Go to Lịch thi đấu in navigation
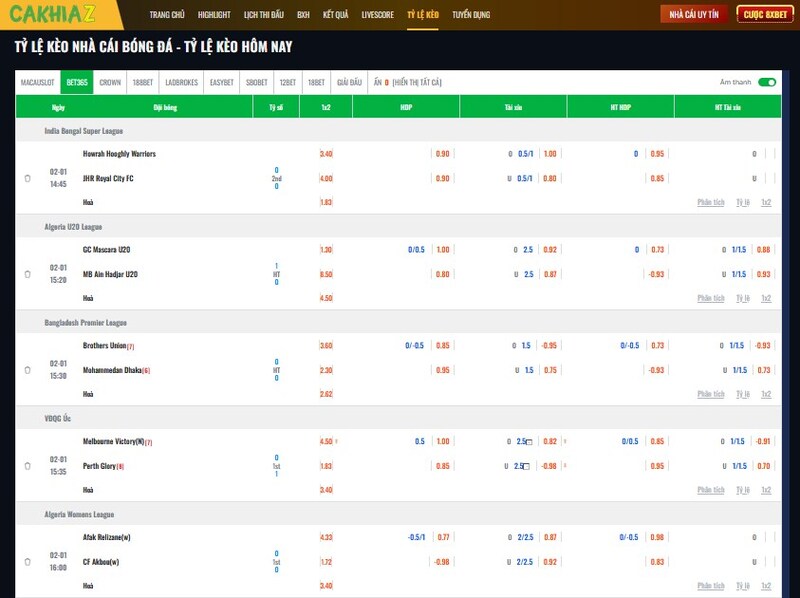Screen dimensions: 800x598 point(264,15)
